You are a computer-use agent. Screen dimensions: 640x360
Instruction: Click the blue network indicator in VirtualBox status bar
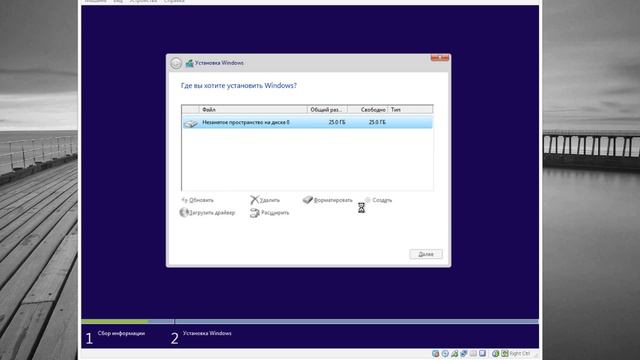click(x=464, y=353)
